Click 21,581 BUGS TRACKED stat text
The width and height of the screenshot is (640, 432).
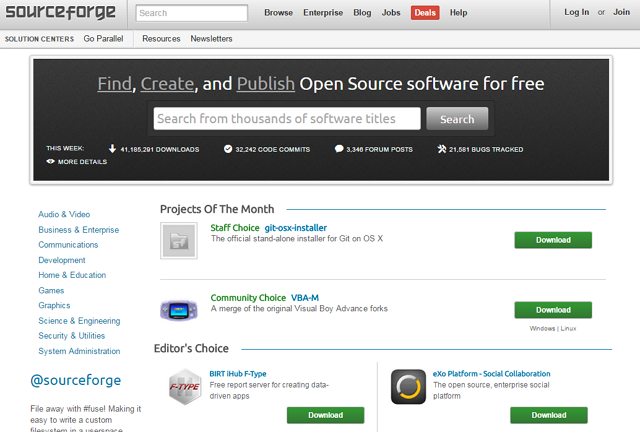(x=486, y=149)
